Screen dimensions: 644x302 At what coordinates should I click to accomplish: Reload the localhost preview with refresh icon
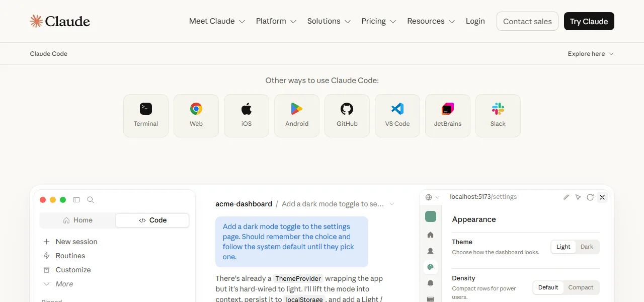click(x=590, y=197)
